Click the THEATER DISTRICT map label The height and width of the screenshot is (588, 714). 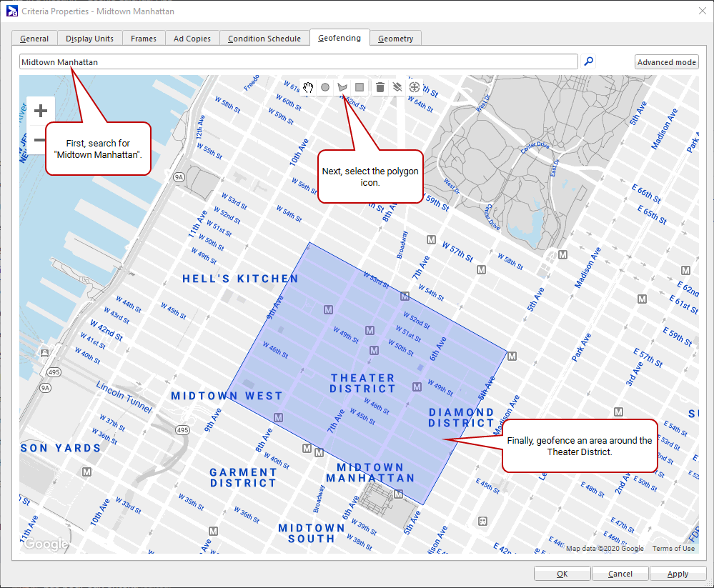pyautogui.click(x=363, y=383)
